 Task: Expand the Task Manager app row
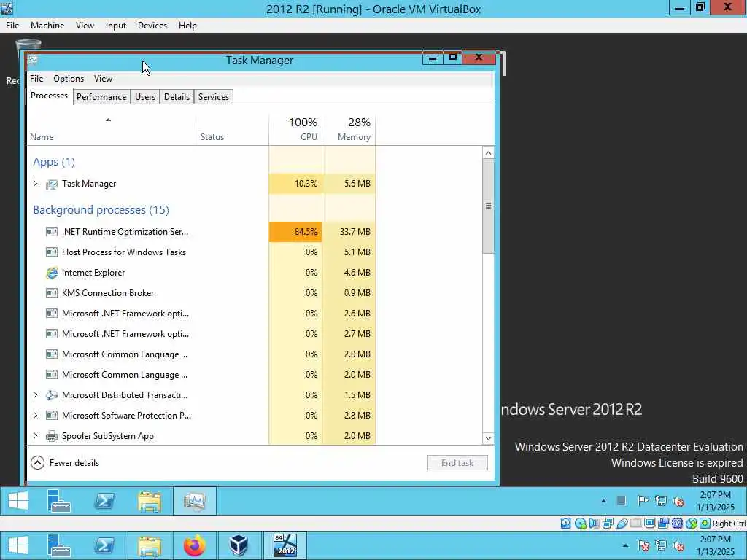pyautogui.click(x=35, y=184)
